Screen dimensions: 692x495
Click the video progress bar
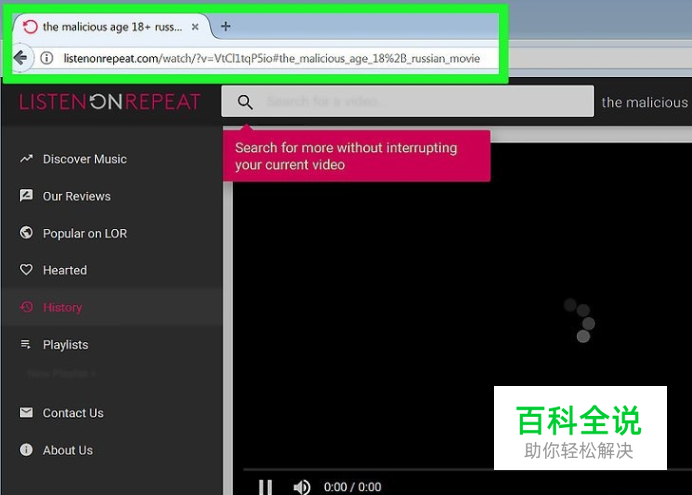click(x=467, y=470)
